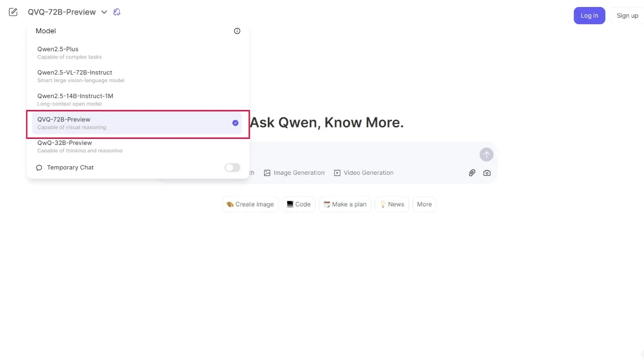Click the round send arrow button
The image size is (644, 362).
pyautogui.click(x=486, y=154)
